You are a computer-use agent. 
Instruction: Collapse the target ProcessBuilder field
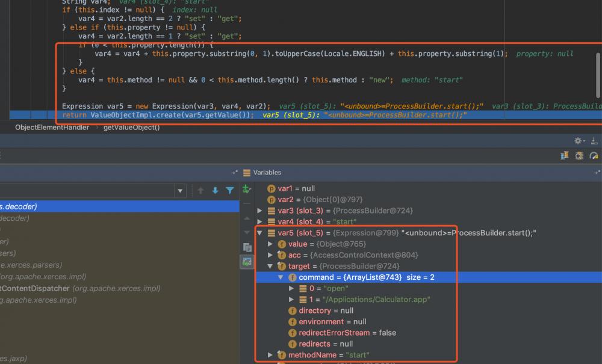pyautogui.click(x=270, y=266)
